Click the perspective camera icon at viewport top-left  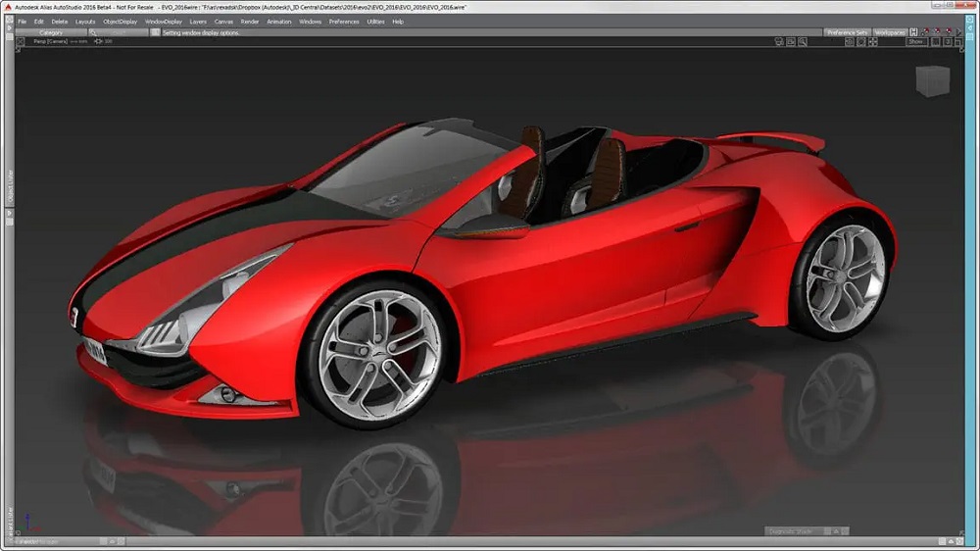(x=21, y=42)
